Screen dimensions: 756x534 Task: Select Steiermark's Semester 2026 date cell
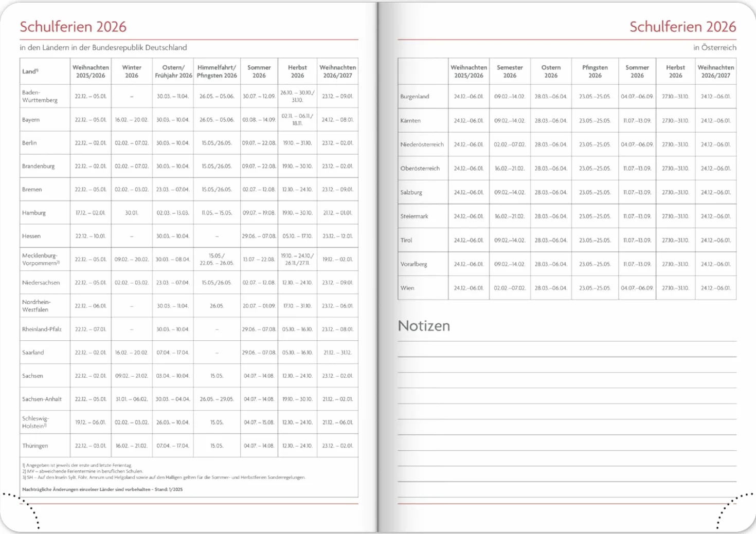510,216
